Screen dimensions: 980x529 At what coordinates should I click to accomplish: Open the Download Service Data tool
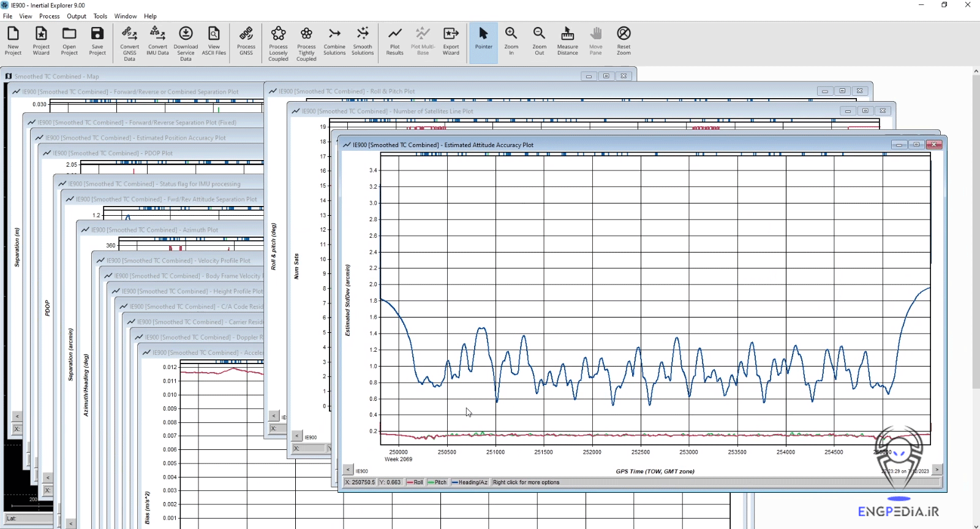186,44
